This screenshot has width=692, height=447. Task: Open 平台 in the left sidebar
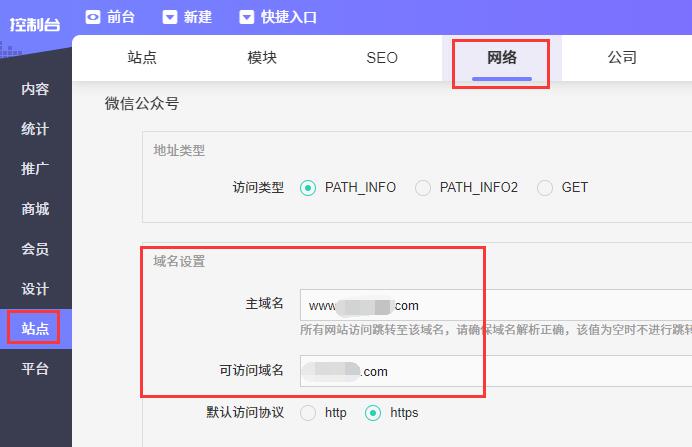click(35, 368)
